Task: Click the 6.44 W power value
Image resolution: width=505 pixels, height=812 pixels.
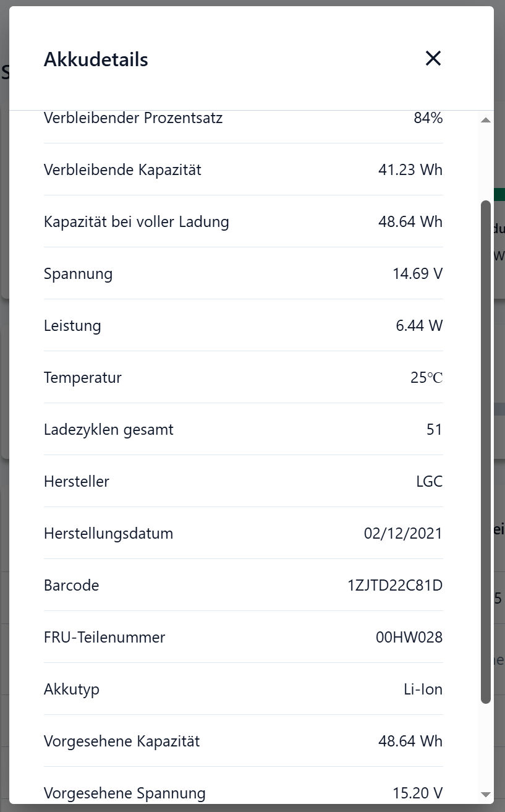Action: click(419, 325)
